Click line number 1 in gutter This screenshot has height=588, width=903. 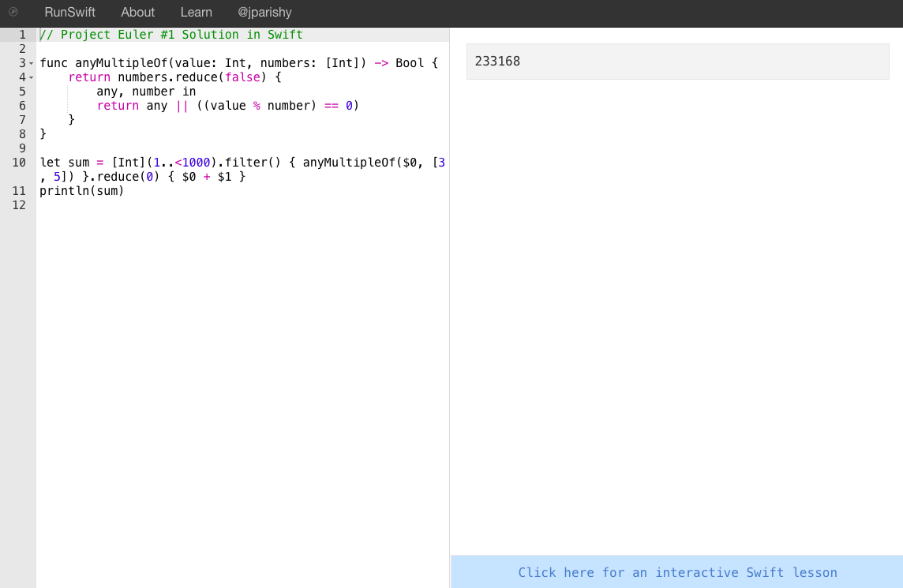(22, 35)
